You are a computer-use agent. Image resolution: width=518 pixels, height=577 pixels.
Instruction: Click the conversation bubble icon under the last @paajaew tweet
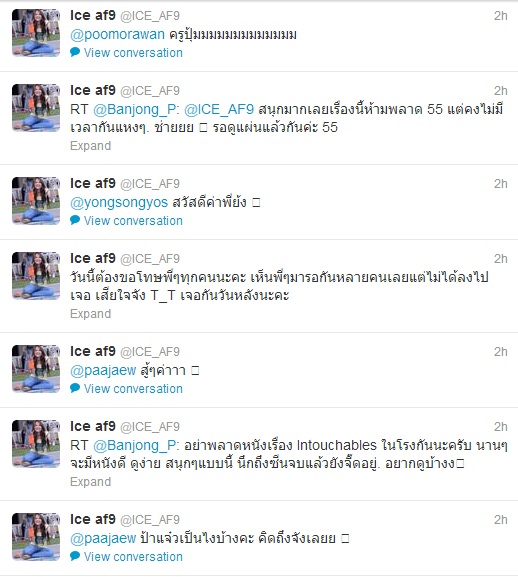[75, 556]
